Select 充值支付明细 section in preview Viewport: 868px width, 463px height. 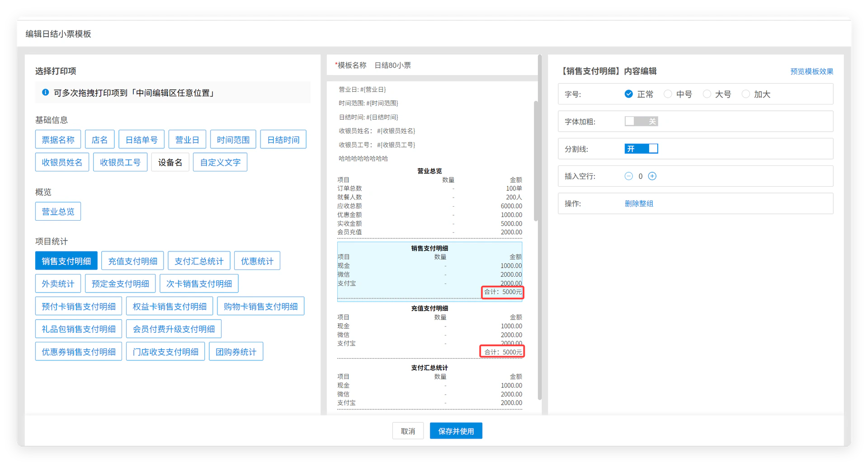pyautogui.click(x=429, y=330)
